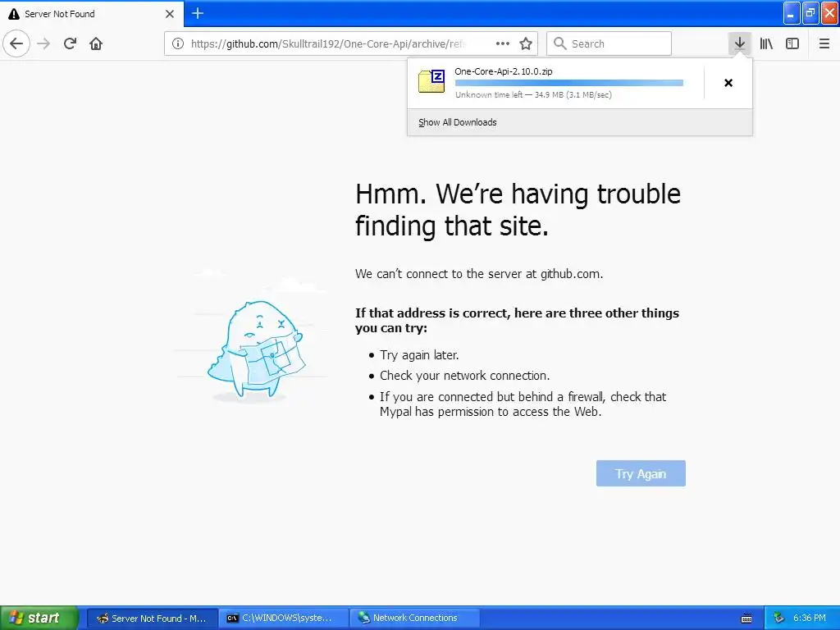Show site information icon in address bar
This screenshot has height=630, width=840.
178,43
